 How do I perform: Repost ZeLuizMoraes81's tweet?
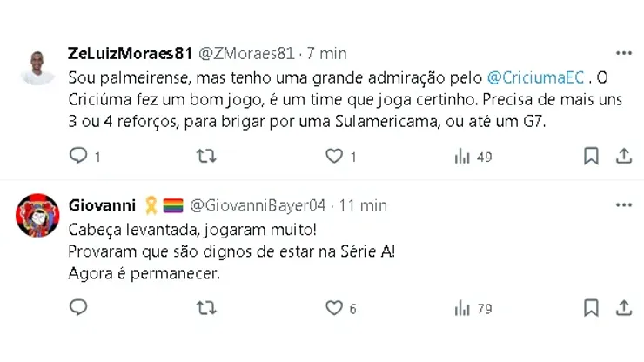pyautogui.click(x=206, y=157)
